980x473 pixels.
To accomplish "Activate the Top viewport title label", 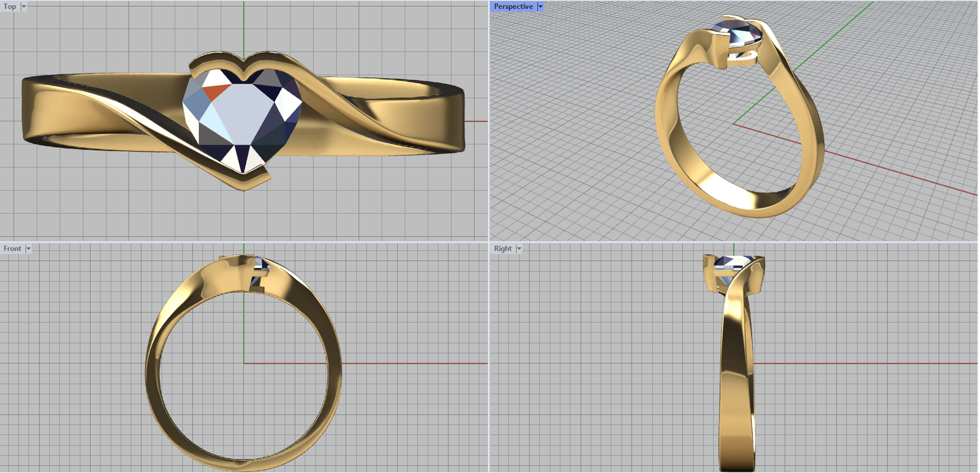I will pos(10,7).
